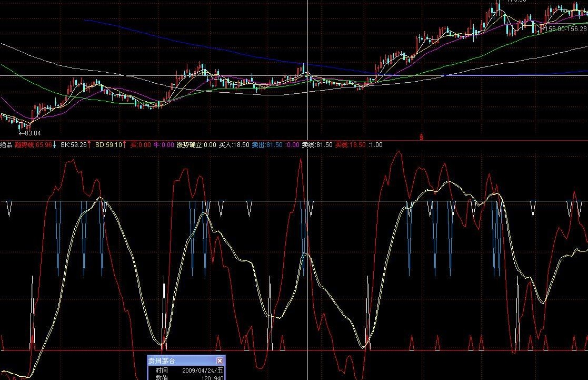Close the 贵州茅台 info popup
Screen dimensions: 588x380
point(220,361)
